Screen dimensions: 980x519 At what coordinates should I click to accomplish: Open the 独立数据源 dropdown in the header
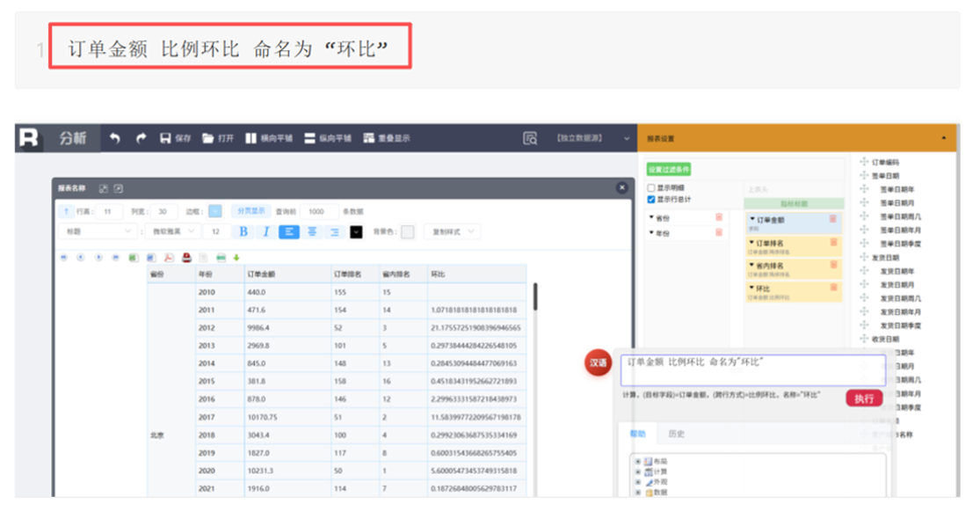[x=592, y=138]
